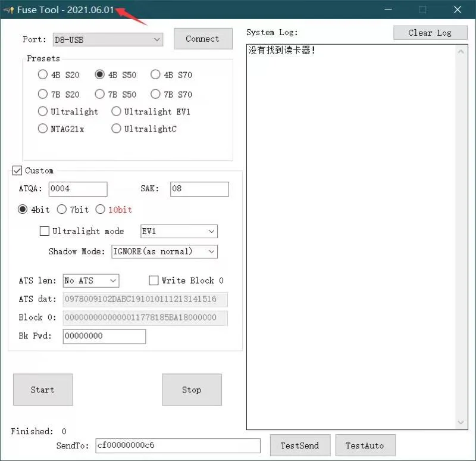Toggle the Custom checkbox

pos(17,171)
